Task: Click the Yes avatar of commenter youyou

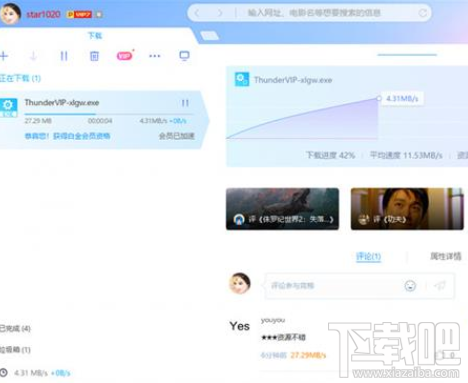Action: 239,326
